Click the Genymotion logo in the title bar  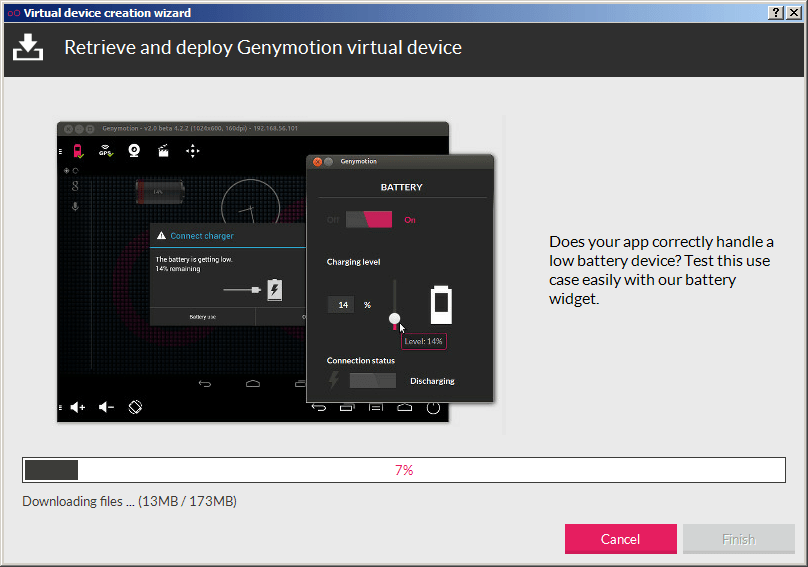coord(14,13)
